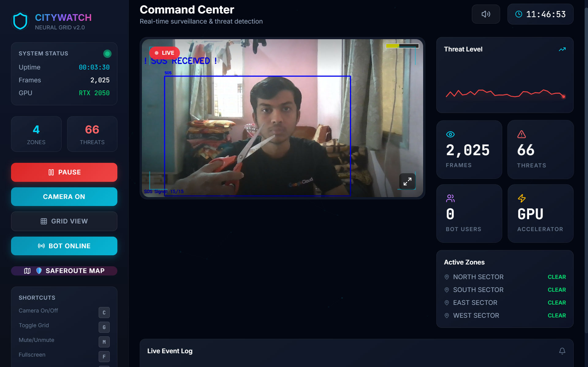Click the lightning bolt GPU icon
Image resolution: width=588 pixels, height=367 pixels.
[x=522, y=198]
